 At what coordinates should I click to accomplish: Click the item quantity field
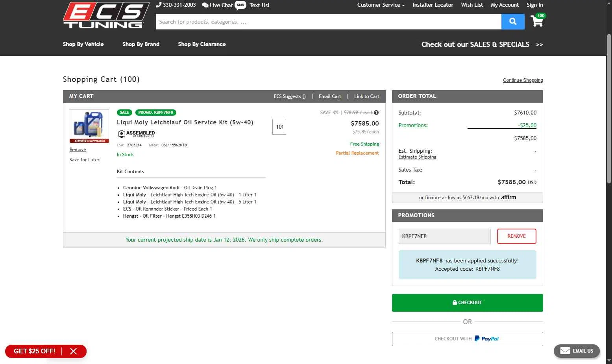tap(279, 127)
